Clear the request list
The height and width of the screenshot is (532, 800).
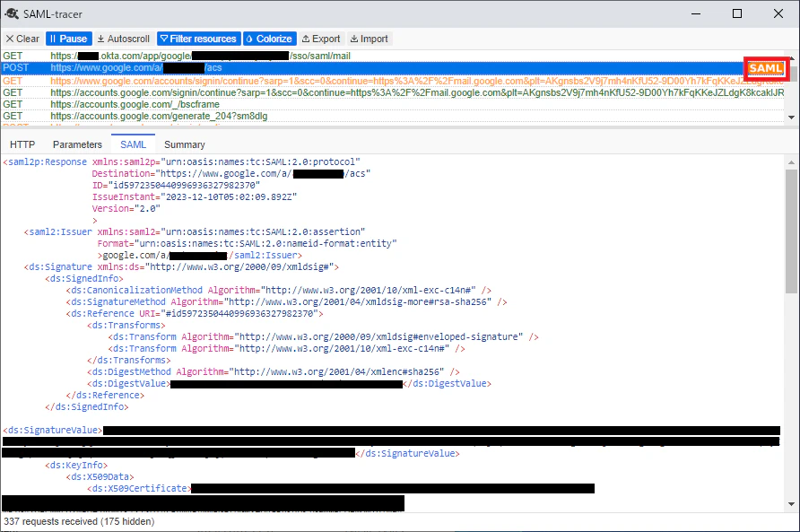pyautogui.click(x=22, y=39)
